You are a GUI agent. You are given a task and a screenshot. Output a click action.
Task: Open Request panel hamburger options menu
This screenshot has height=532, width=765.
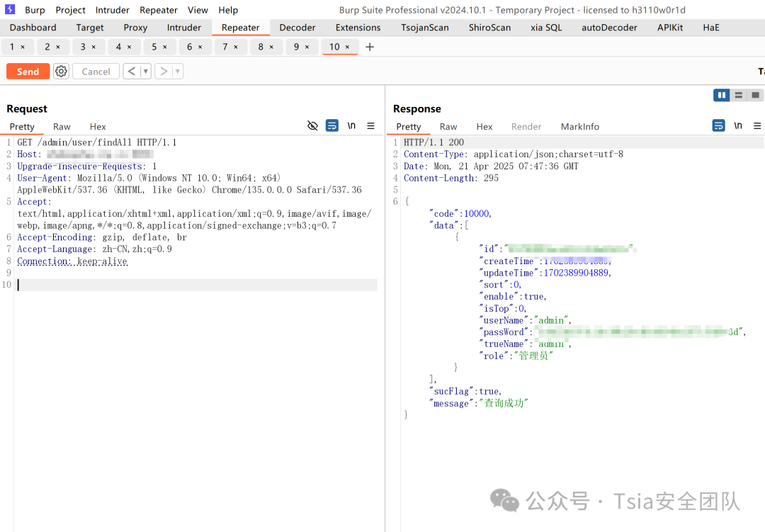click(370, 126)
